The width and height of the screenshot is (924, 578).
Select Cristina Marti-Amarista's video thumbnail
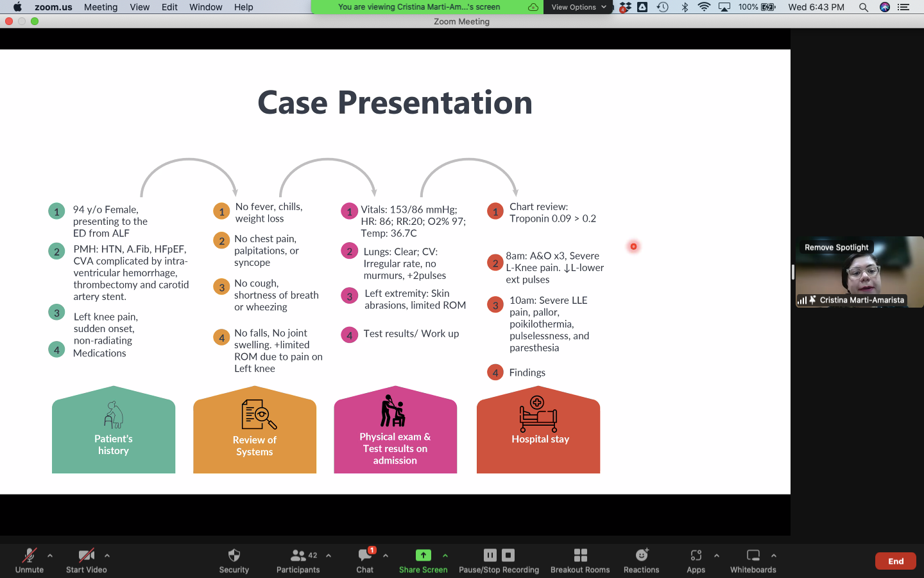860,272
